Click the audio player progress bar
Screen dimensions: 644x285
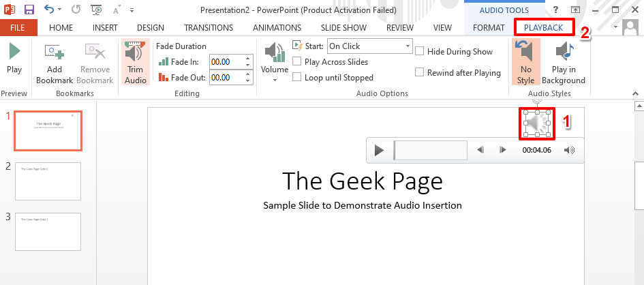pos(431,150)
